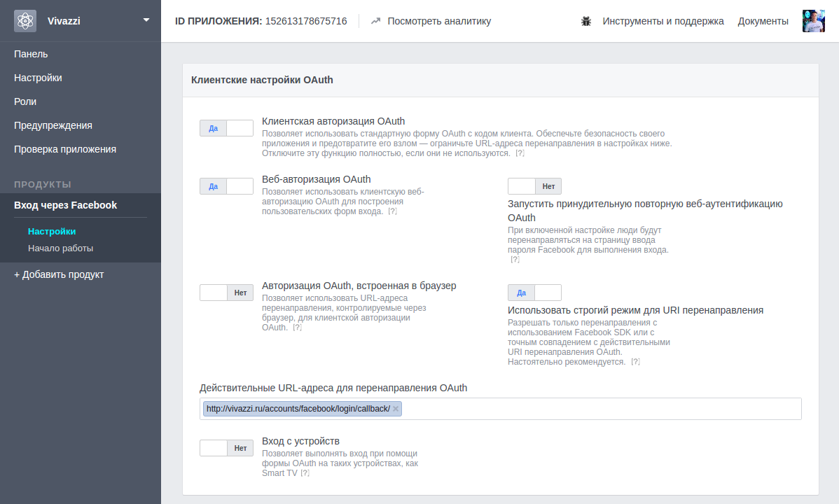Open the [?] help for Вход с устройств

(305, 473)
